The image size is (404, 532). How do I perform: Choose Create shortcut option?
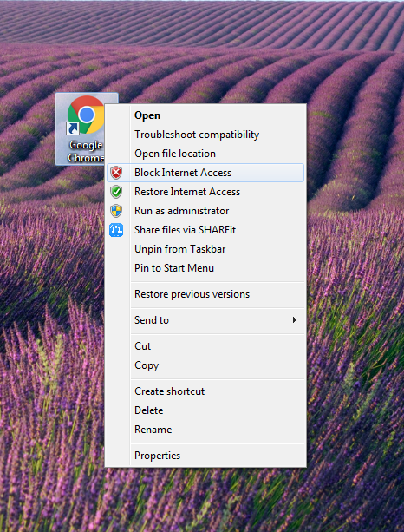205,391
